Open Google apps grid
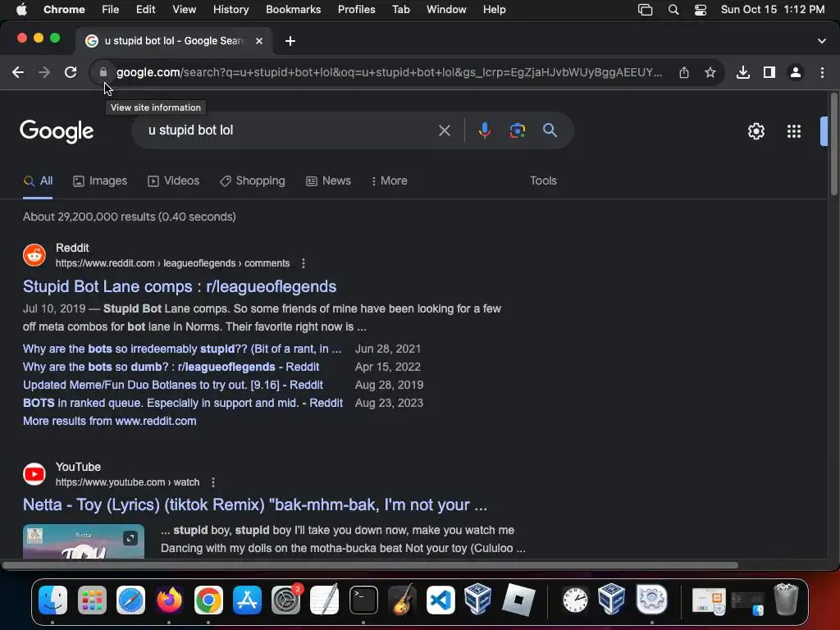 (x=794, y=131)
